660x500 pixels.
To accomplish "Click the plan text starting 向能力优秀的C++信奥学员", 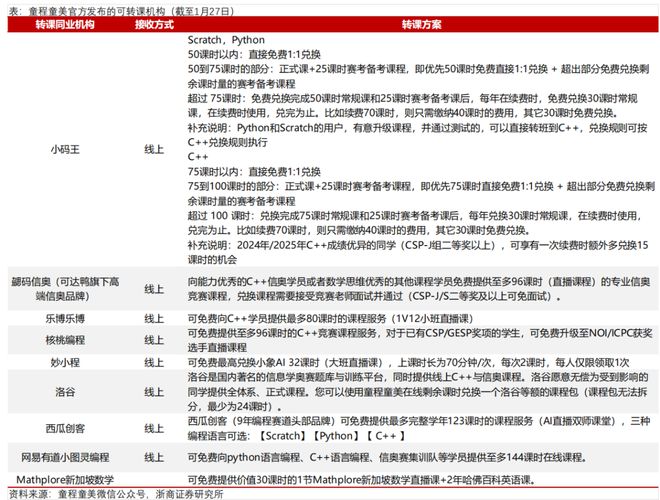I will 419,289.
